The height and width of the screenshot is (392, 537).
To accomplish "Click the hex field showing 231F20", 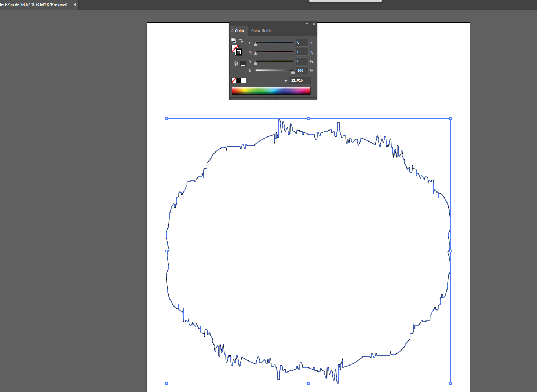I will click(x=300, y=81).
